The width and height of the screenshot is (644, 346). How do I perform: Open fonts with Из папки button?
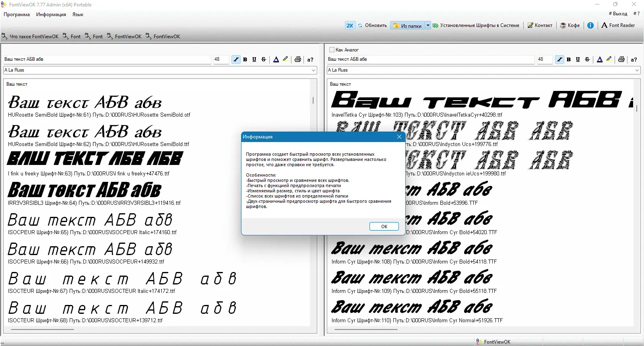pyautogui.click(x=407, y=25)
